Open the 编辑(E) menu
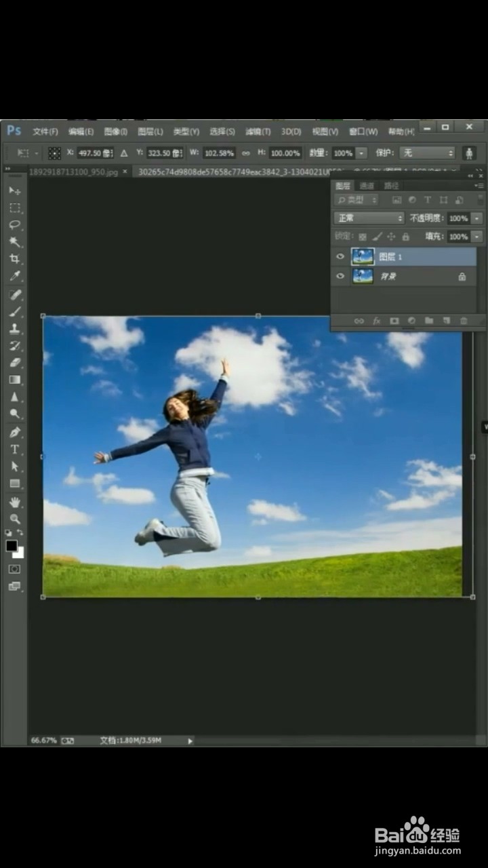This screenshot has width=488, height=868. coord(81,132)
